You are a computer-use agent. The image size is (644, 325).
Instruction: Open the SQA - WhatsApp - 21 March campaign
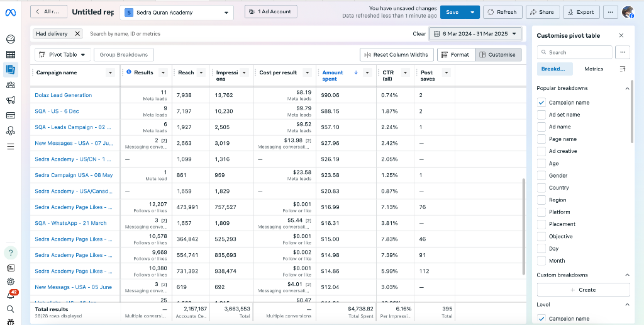coord(70,223)
